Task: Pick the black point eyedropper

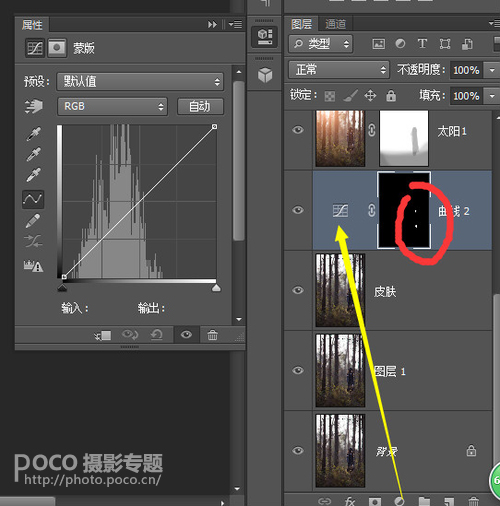Action: tap(34, 134)
